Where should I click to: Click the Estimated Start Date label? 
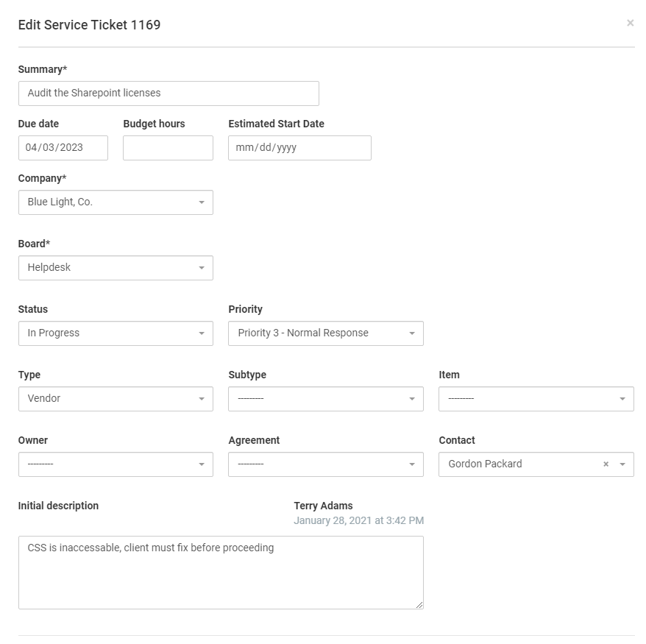point(276,124)
